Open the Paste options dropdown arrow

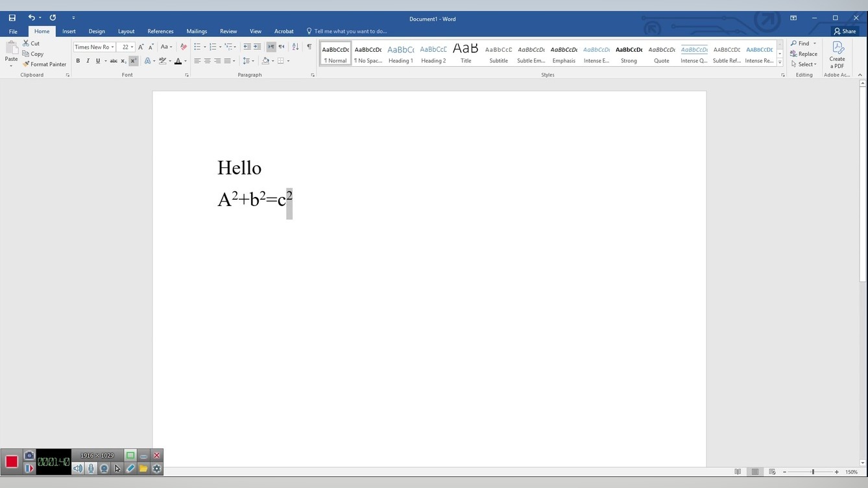11,65
